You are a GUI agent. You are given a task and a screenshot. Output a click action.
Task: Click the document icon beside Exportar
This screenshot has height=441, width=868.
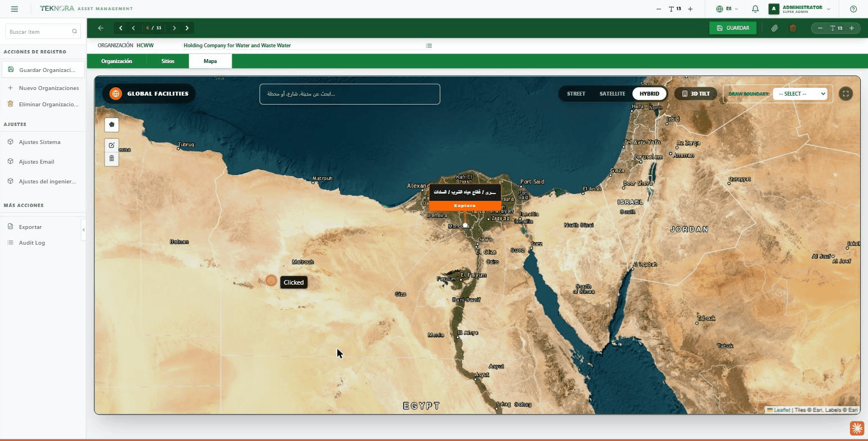point(11,227)
